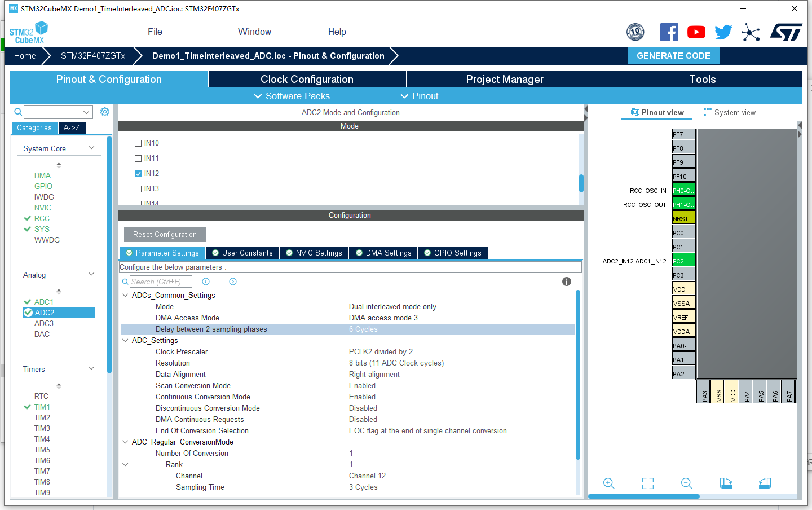
Task: Select the PH1-OSC_OUT pin
Action: click(x=683, y=204)
